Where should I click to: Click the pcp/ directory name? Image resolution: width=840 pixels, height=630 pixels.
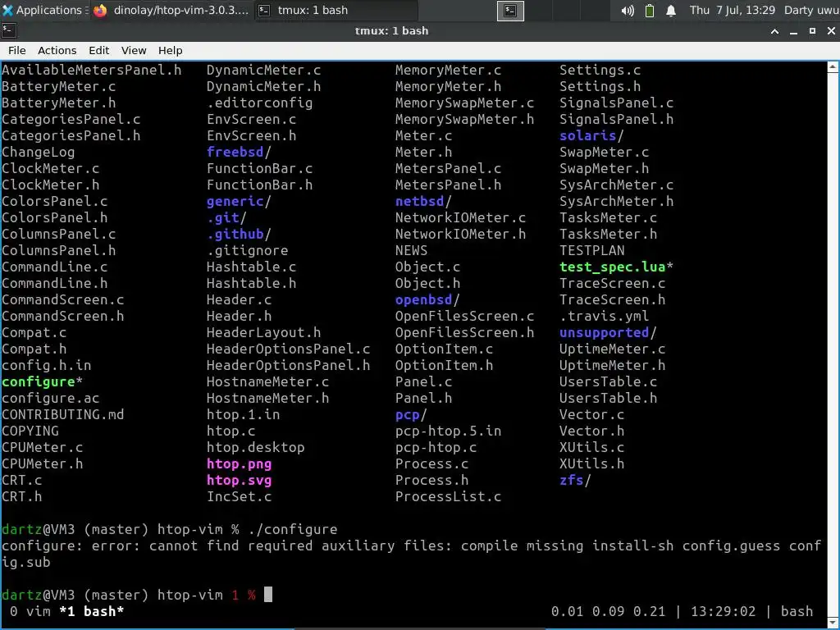[411, 414]
